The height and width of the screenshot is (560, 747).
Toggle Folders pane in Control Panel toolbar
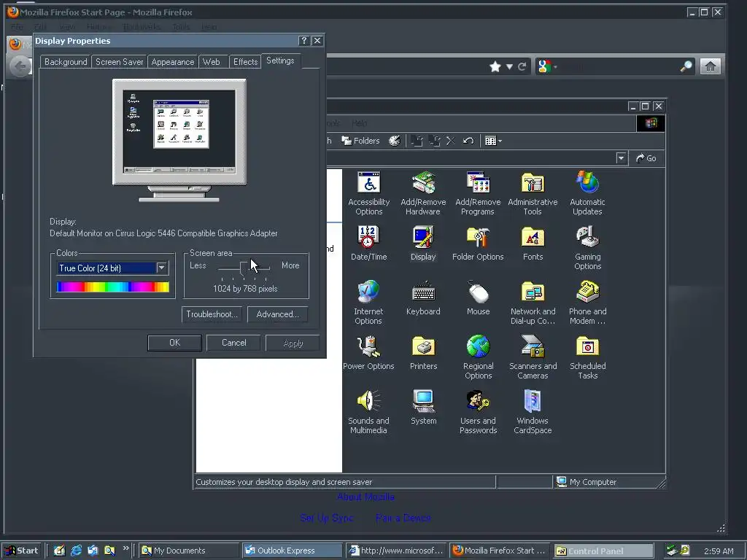click(360, 141)
